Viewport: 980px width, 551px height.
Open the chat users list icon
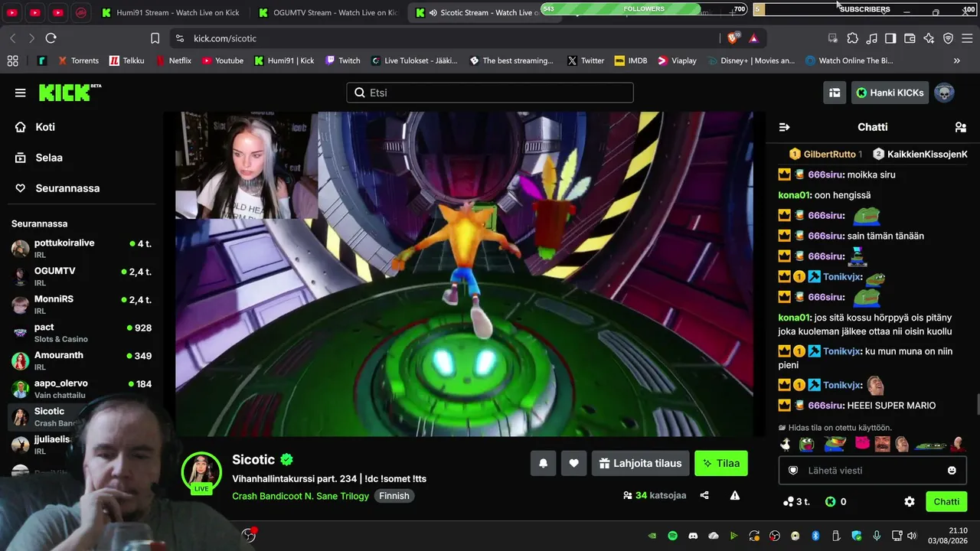tap(960, 127)
